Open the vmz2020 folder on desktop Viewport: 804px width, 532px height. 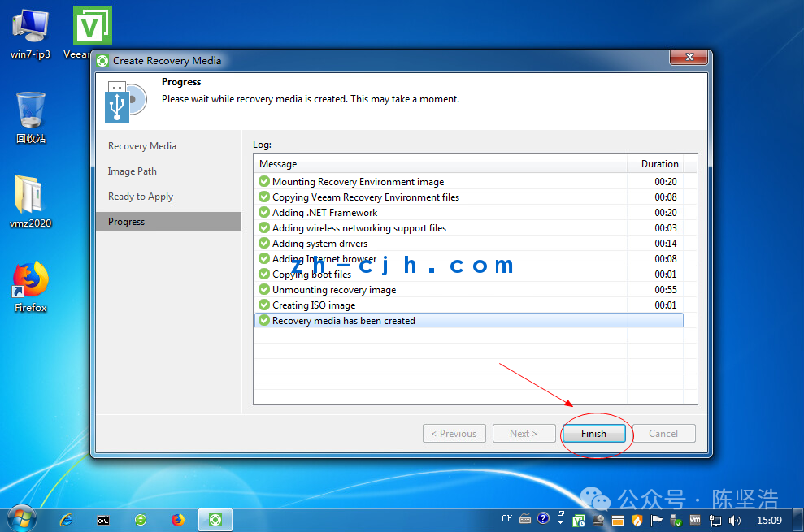coord(30,201)
